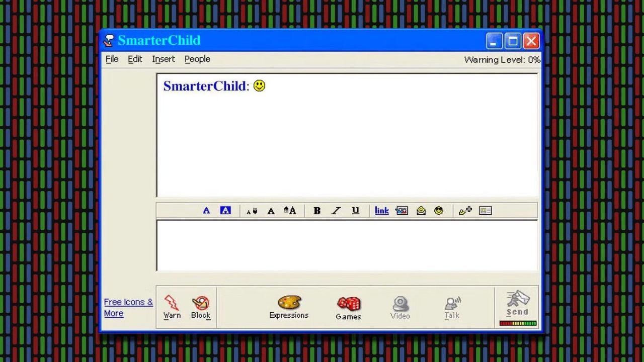Open the smiley emoticon picker
The image size is (644, 362).
(x=439, y=211)
